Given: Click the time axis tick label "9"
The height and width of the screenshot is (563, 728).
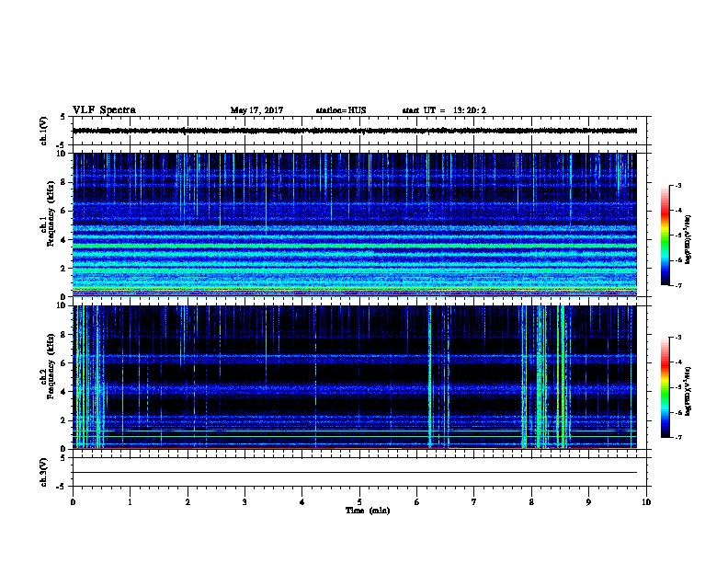Looking at the screenshot, I should [588, 502].
